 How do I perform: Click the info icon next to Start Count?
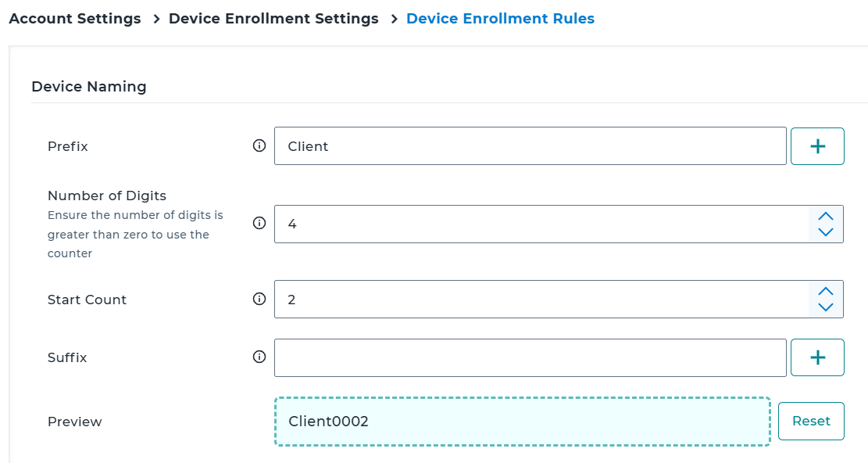point(259,300)
